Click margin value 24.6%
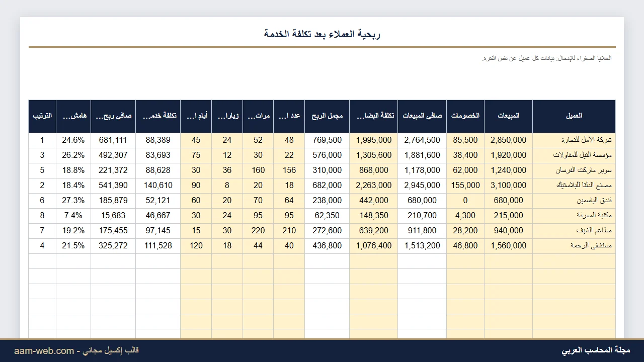This screenshot has width=644, height=362. point(73,140)
